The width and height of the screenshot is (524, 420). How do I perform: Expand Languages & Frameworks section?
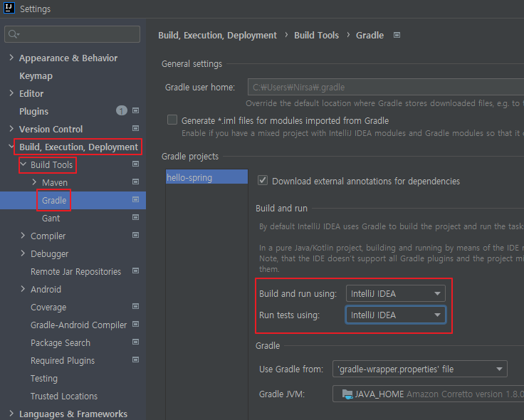point(11,414)
